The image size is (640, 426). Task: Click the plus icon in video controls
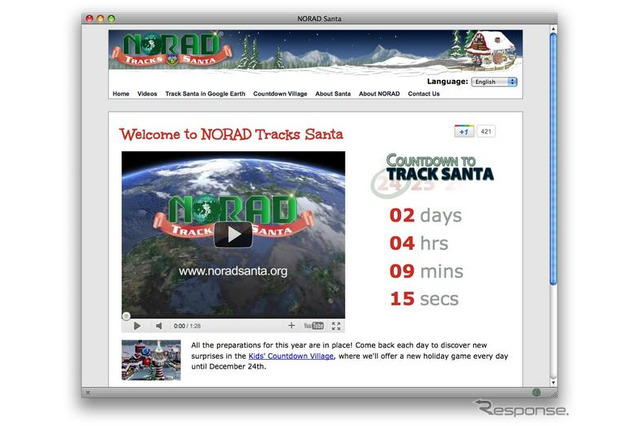(x=291, y=325)
